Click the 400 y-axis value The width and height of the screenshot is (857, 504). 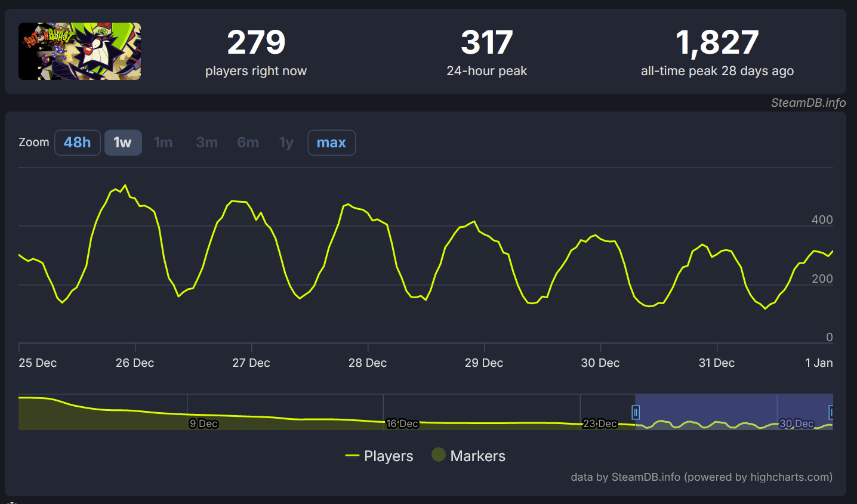822,219
